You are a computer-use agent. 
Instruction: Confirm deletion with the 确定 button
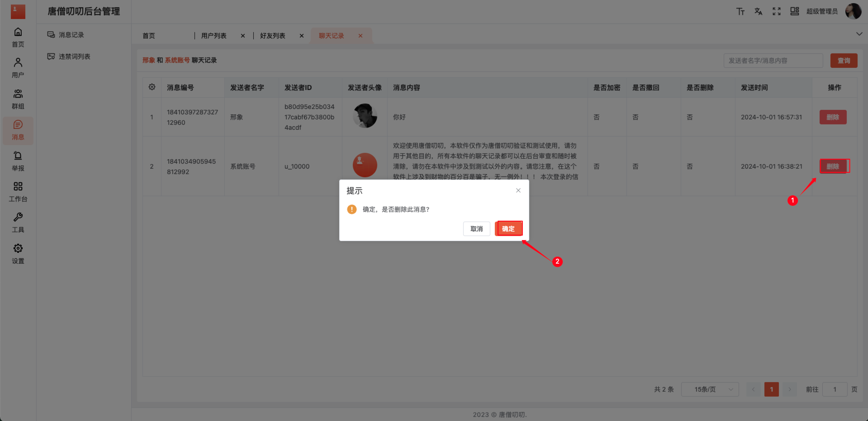(508, 228)
